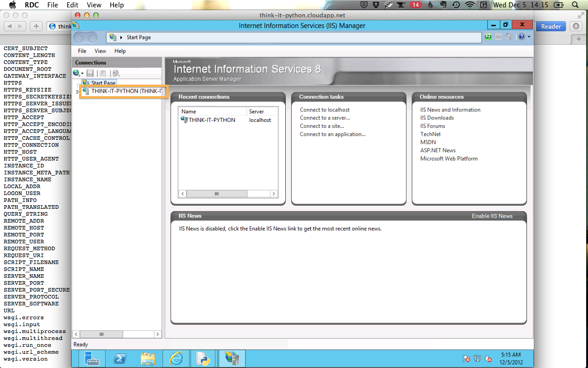Click the red 14 notification badge
The width and height of the screenshot is (588, 368).
click(415, 5)
